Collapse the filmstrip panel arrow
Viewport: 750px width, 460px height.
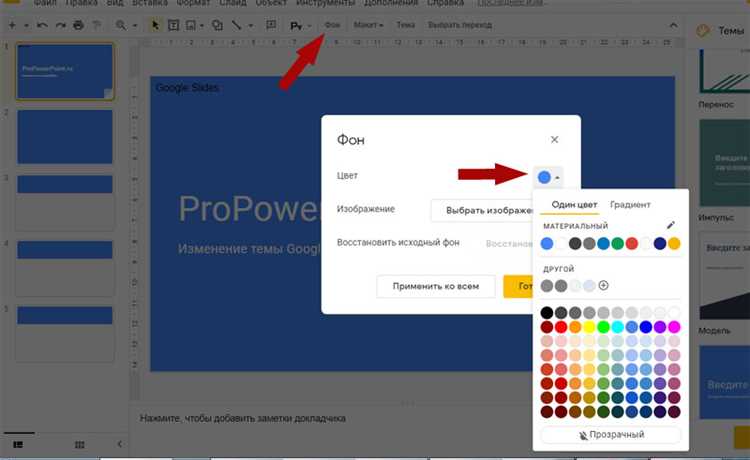[120, 444]
